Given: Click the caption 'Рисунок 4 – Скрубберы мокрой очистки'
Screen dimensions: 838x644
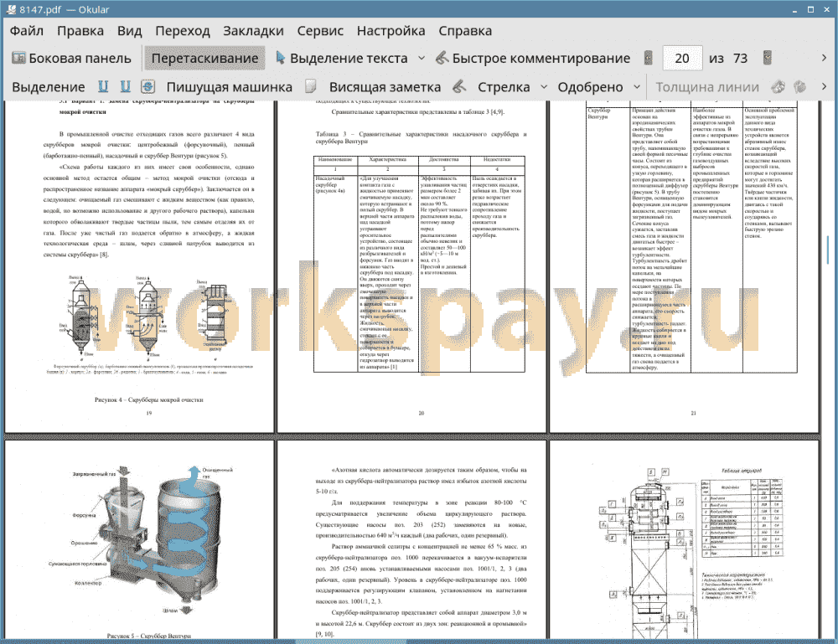Looking at the screenshot, I should point(149,400).
